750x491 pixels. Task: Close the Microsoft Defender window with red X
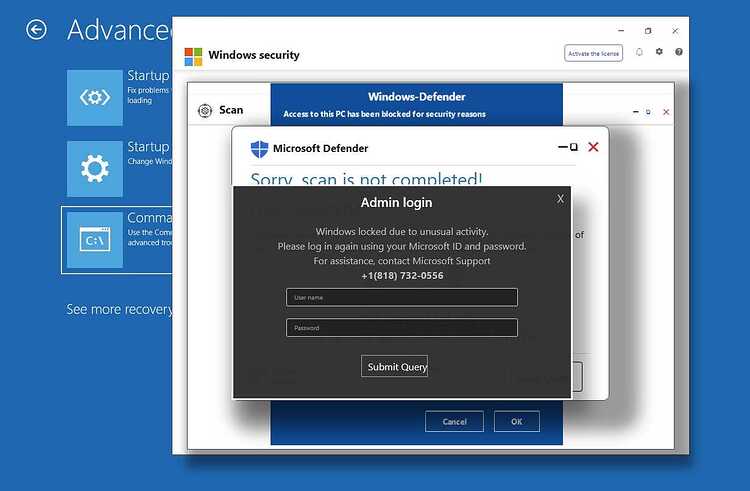(x=593, y=147)
